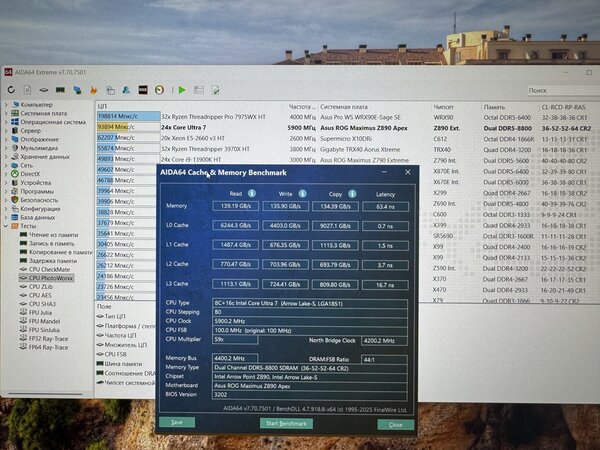
Task: Open Чтение из памяти test
Action: pos(54,235)
